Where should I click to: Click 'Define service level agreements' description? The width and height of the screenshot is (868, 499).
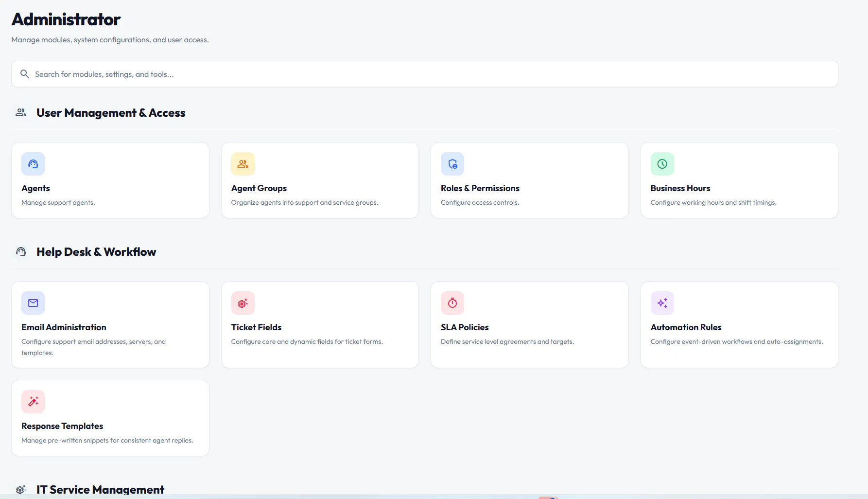507,341
